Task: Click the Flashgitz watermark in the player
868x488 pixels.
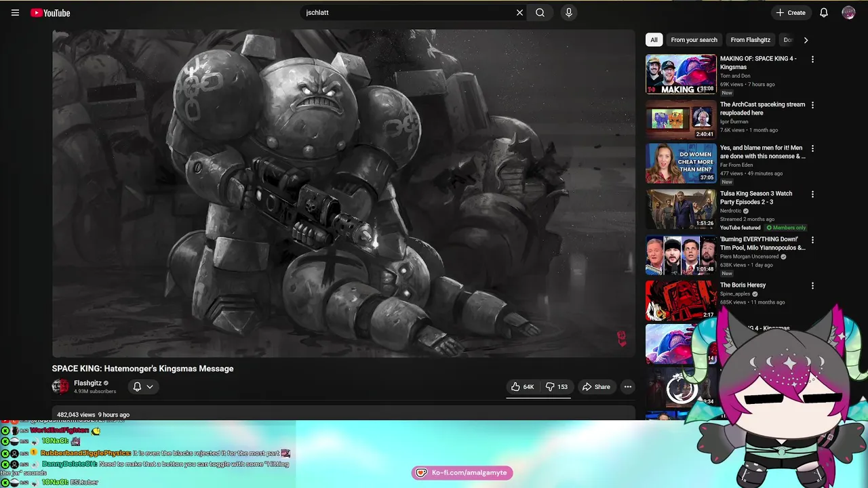Action: tap(621, 338)
